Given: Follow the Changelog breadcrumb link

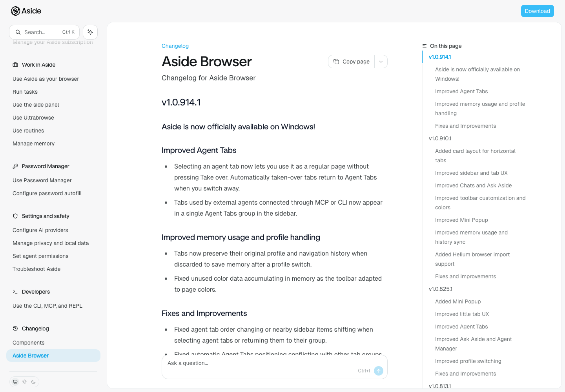Looking at the screenshot, I should 175,46.
